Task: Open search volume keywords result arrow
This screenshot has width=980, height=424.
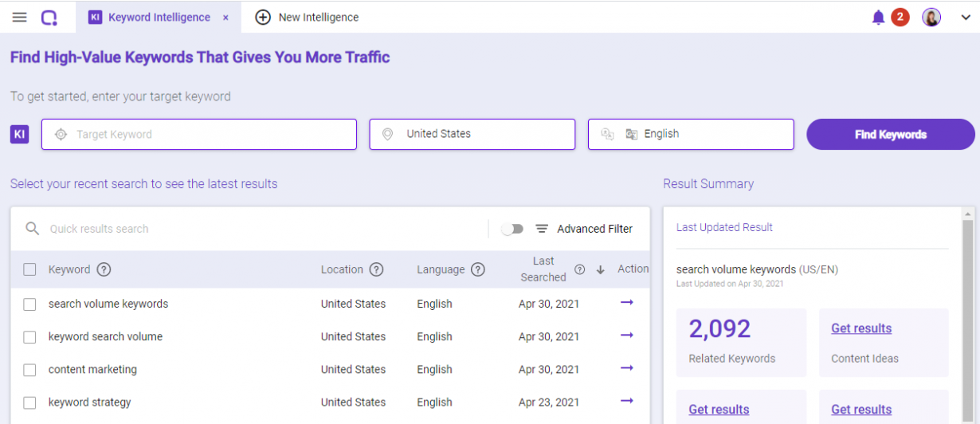Action: point(627,303)
